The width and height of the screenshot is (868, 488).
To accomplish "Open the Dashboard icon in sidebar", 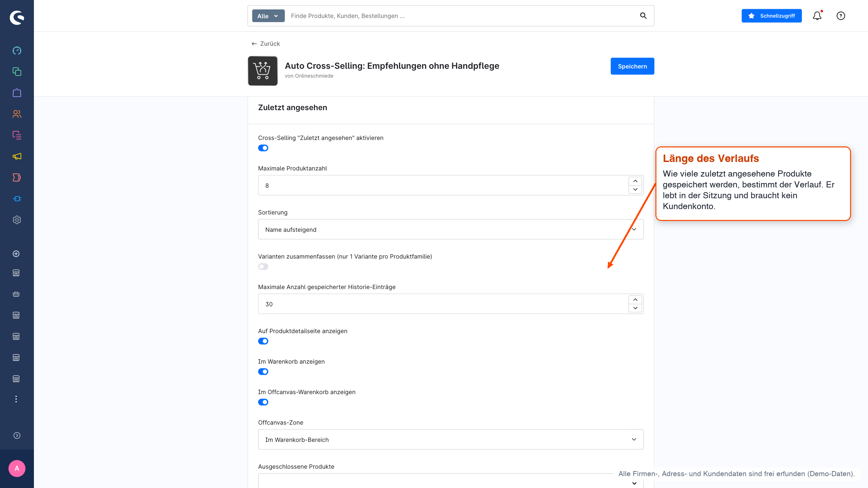I will coord(17,50).
